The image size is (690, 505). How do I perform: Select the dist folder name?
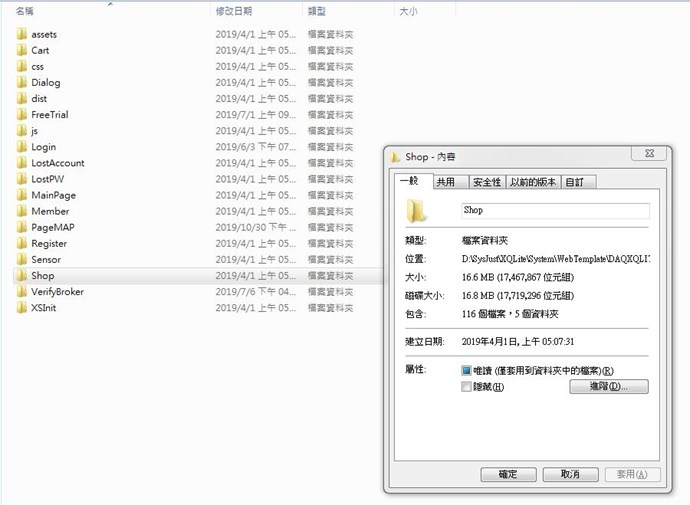39,99
